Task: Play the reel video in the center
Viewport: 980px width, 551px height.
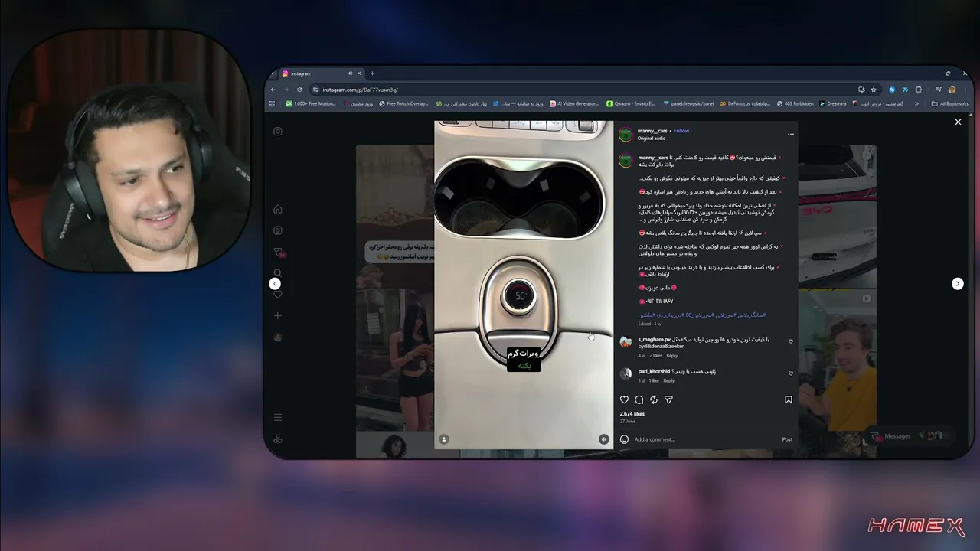Action: [x=524, y=284]
